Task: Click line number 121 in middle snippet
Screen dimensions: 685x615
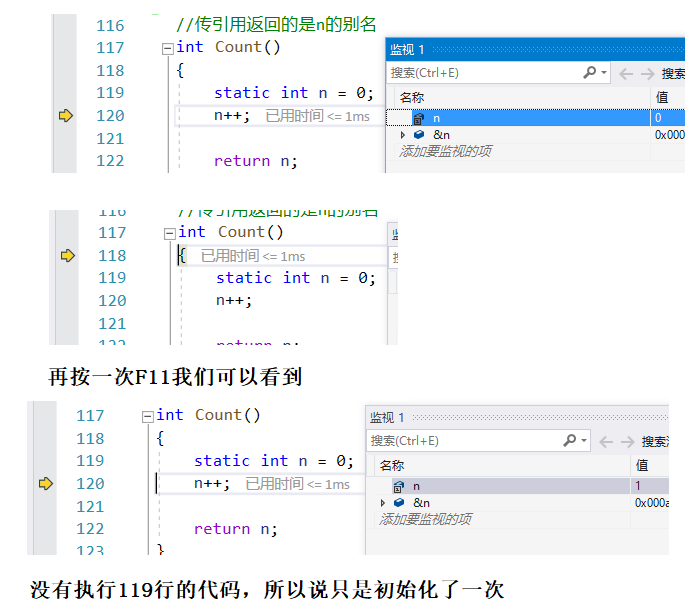Action: click(112, 324)
